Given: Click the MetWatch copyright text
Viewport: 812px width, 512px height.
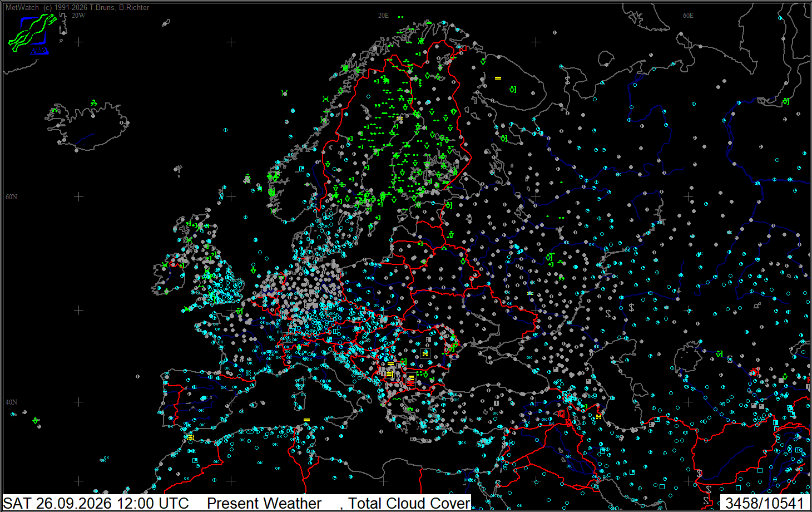Looking at the screenshot, I should [x=77, y=8].
